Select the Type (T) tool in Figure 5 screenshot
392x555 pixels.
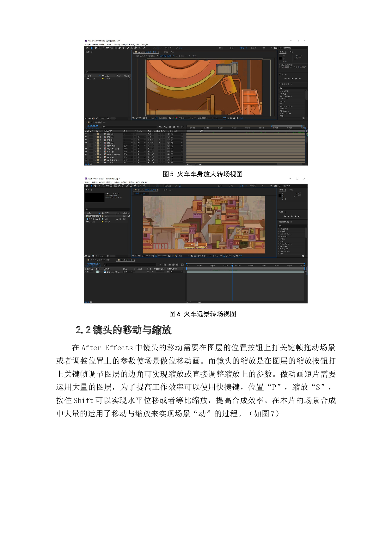123,48
